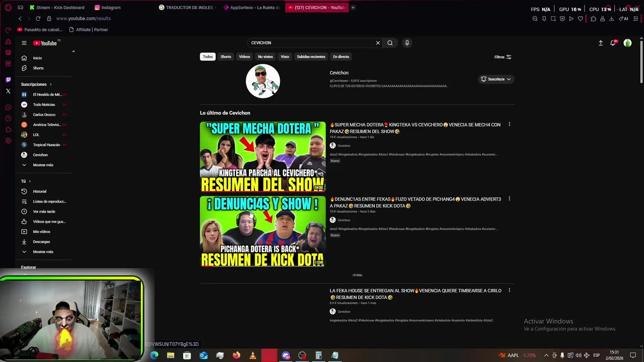Open more options for DENUNC1AS ENTRE FEKAS

click(509, 199)
